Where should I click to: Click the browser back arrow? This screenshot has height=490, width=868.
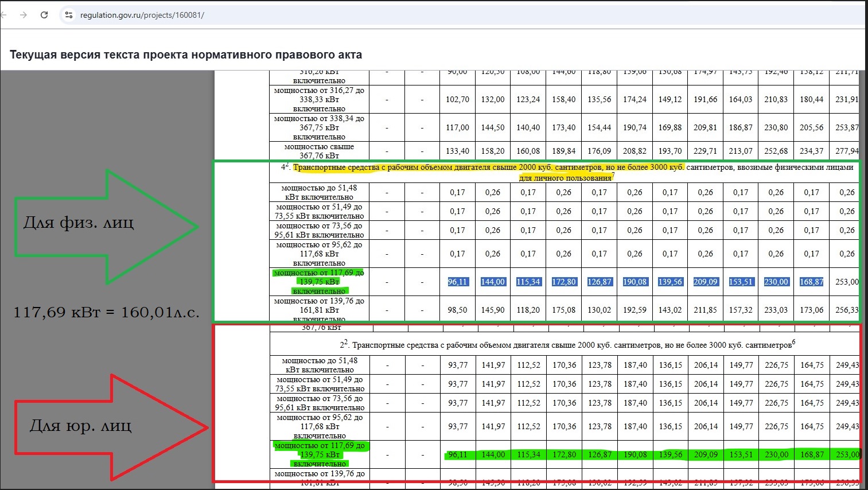[5, 15]
